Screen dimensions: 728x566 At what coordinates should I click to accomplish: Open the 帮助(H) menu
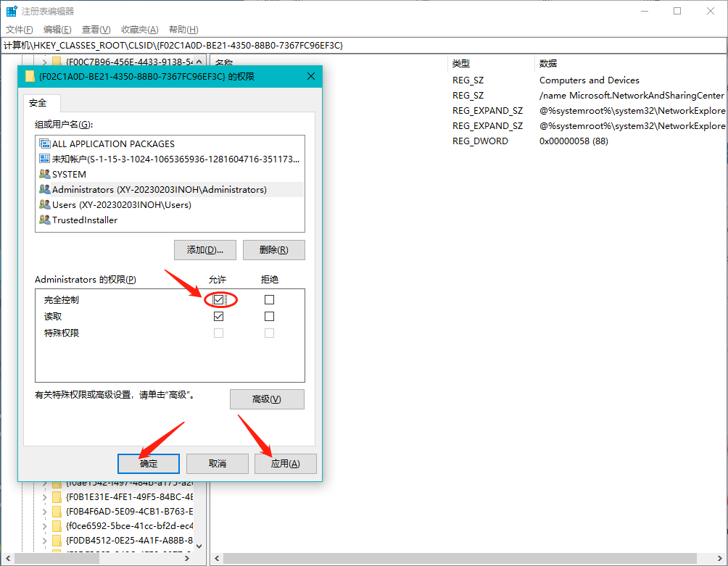tap(183, 30)
